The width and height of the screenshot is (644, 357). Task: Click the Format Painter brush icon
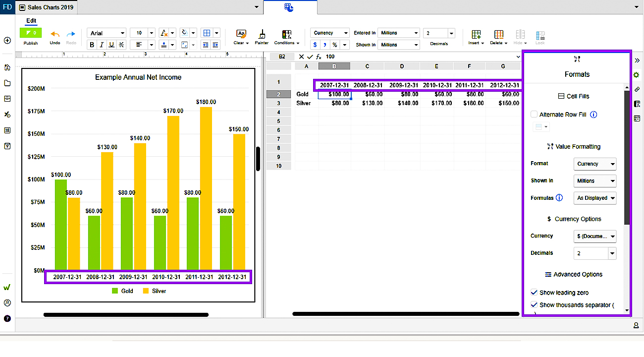pyautogui.click(x=262, y=34)
